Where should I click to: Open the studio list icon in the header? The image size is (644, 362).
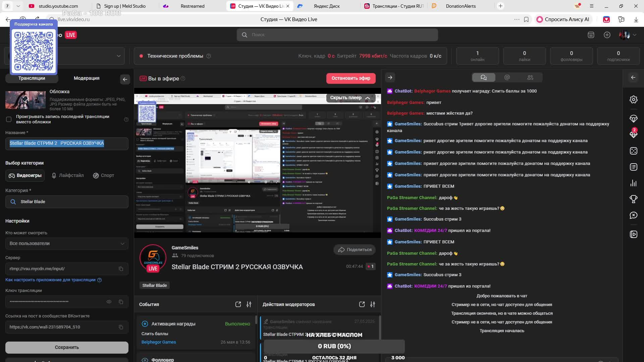pyautogui.click(x=591, y=35)
